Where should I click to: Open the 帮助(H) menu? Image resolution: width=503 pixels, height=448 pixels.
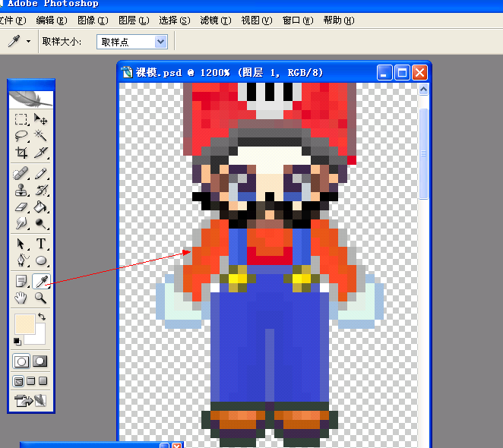click(x=339, y=21)
